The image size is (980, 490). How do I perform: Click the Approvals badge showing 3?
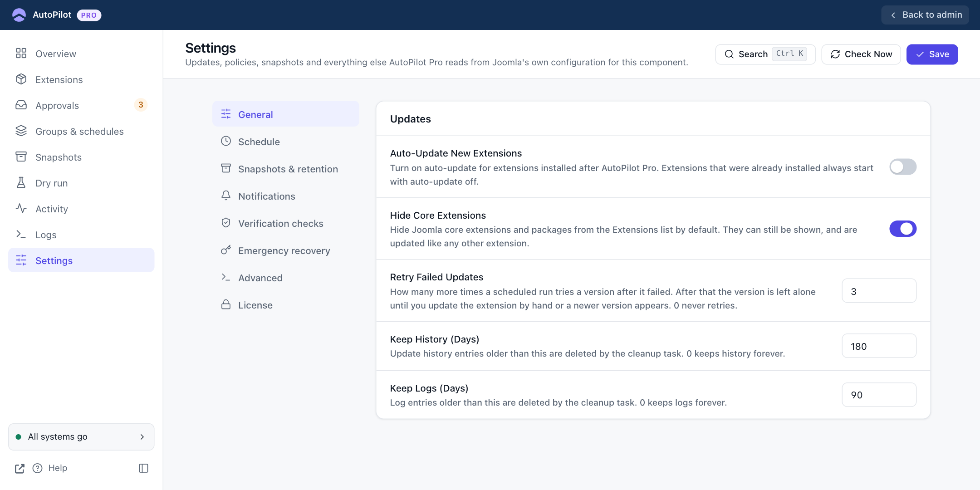coord(141,105)
